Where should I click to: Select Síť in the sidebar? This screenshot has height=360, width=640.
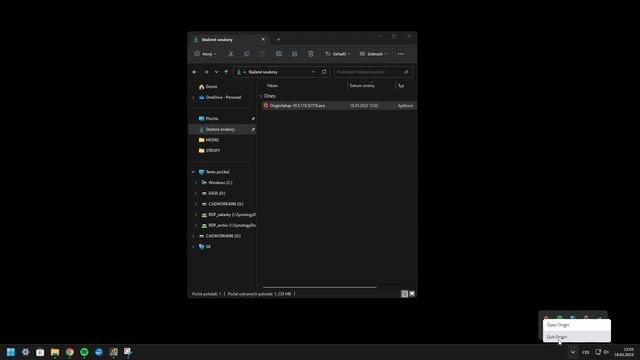(x=205, y=247)
